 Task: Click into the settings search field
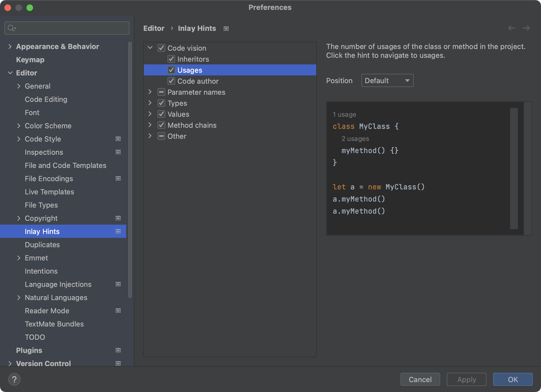72,28
